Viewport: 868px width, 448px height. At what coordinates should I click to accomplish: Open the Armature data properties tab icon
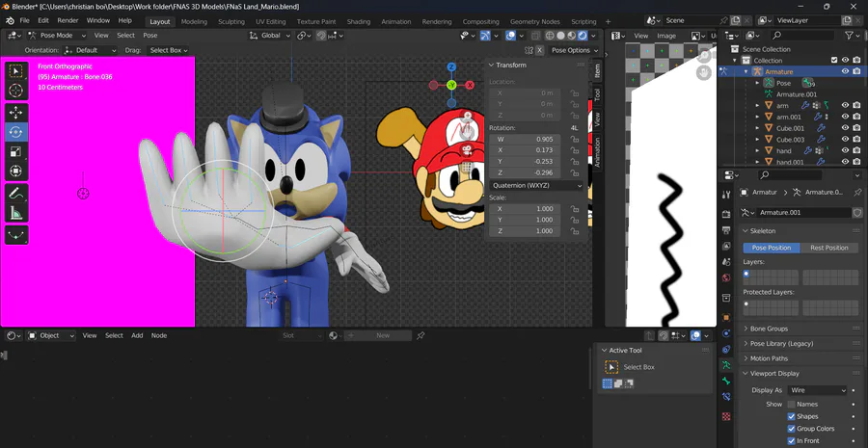pos(727,365)
